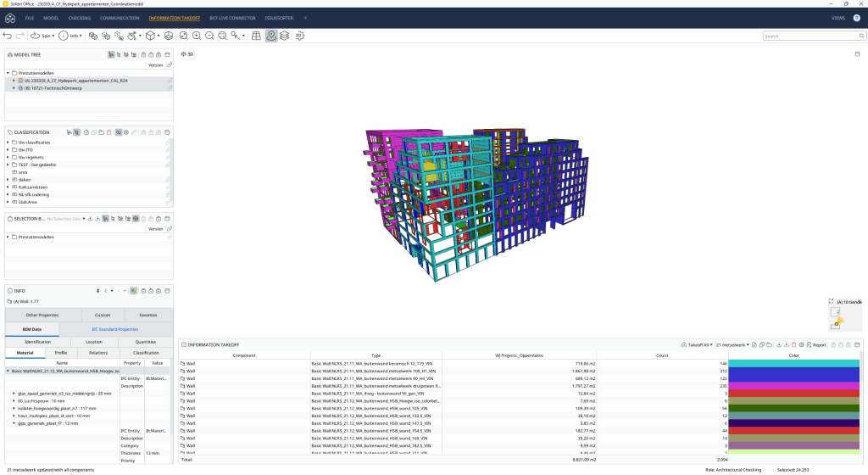Toggle link icon of 10721-TechnischOntwerp row
The height and width of the screenshot is (475, 868).
tap(170, 88)
